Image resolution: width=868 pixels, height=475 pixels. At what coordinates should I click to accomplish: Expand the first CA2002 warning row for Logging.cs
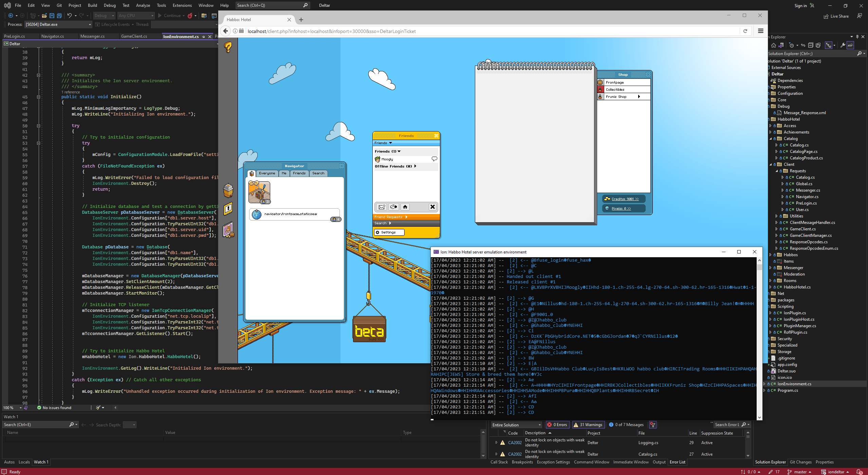point(496,442)
